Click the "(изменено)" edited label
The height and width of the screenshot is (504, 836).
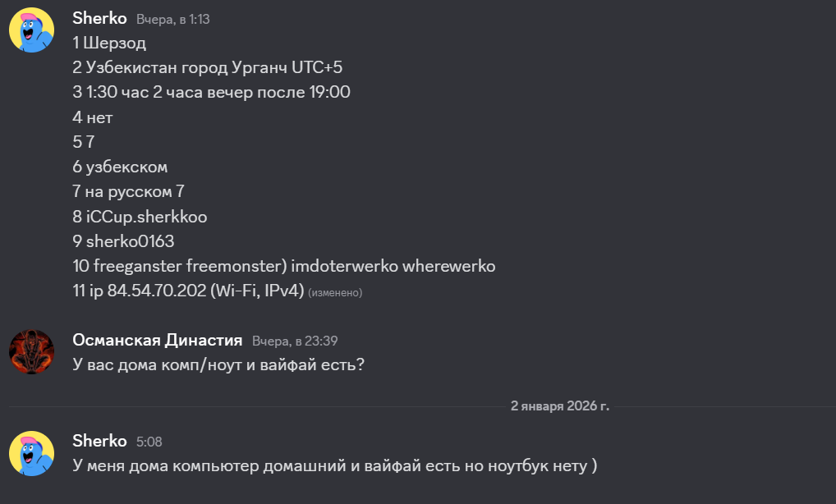[335, 292]
